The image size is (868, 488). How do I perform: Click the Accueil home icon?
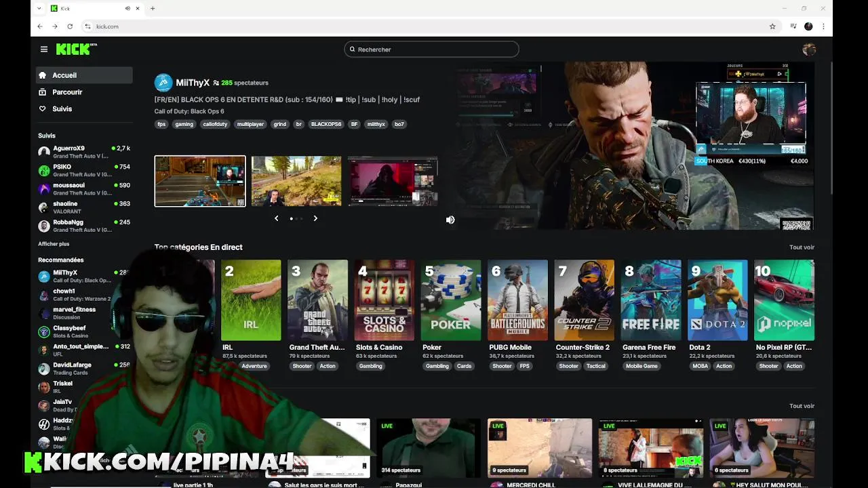[43, 75]
